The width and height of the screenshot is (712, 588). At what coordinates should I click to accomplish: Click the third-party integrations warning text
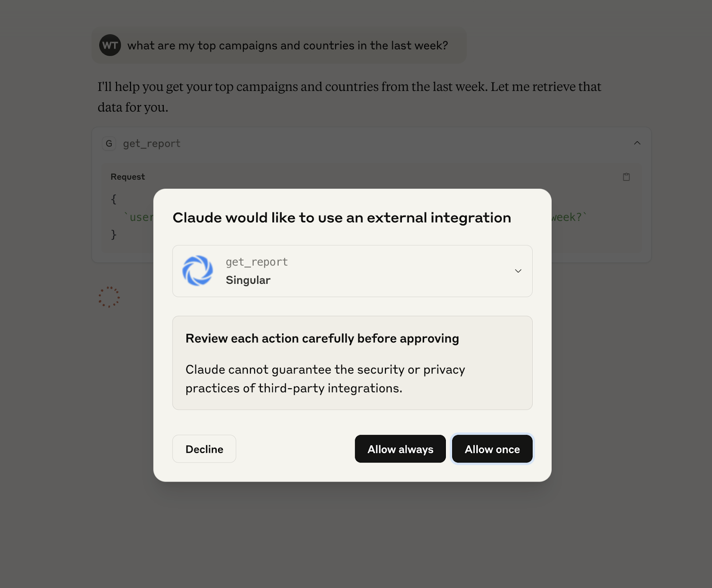click(325, 379)
